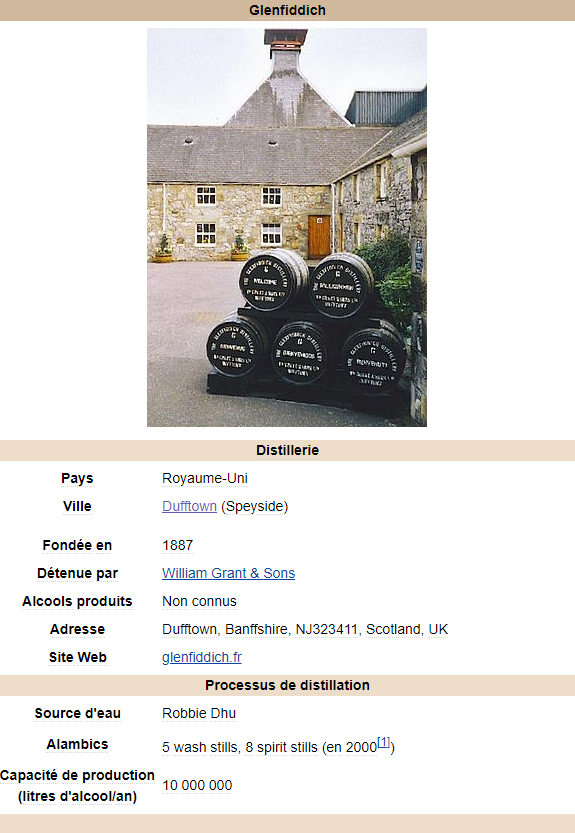Image resolution: width=575 pixels, height=833 pixels.
Task: Open the Dufftown link
Action: pyautogui.click(x=189, y=506)
